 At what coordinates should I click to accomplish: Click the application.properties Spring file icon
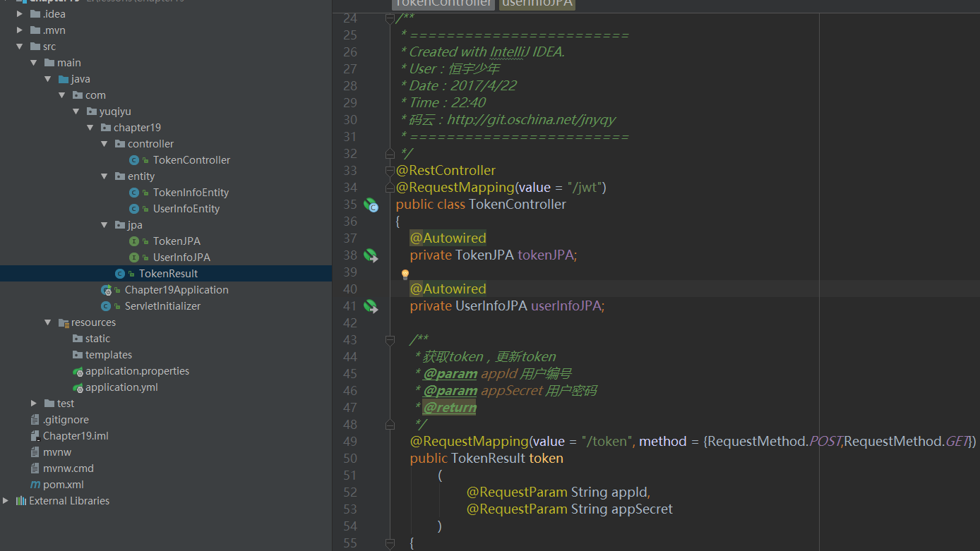coord(78,371)
